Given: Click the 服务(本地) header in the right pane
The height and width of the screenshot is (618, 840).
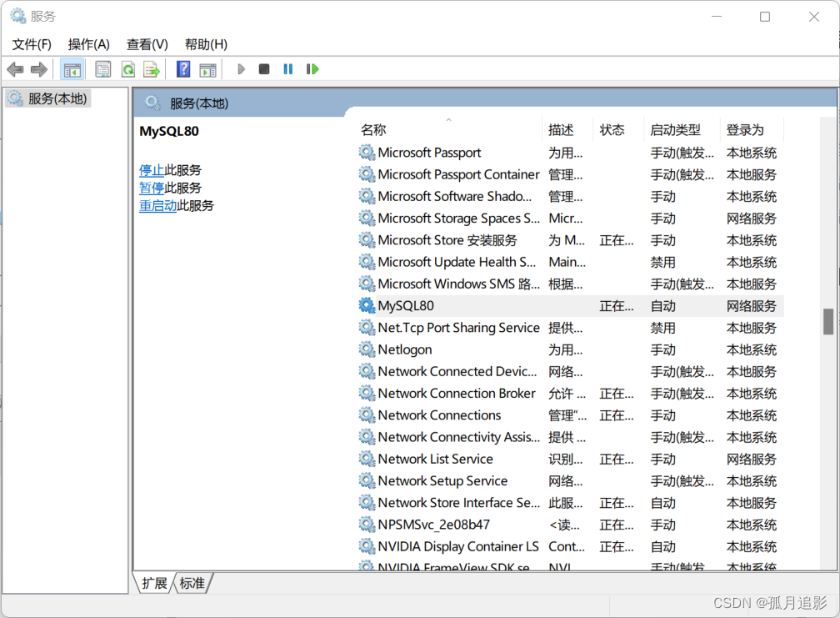Looking at the screenshot, I should 199,103.
